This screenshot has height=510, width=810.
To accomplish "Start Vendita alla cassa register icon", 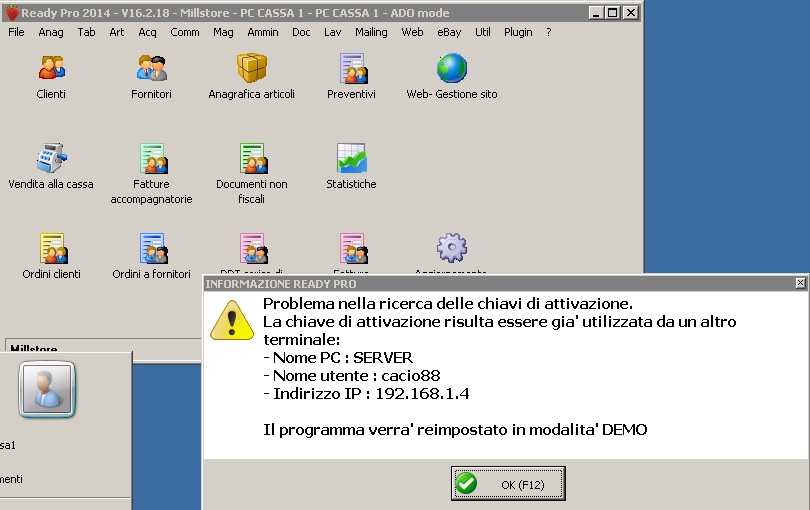I will click(51, 158).
